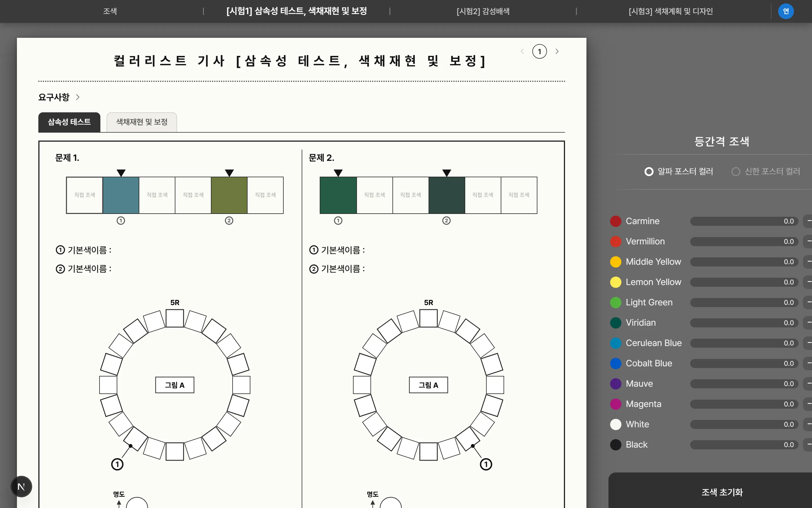Adjust the Carmine amount slider
Screen dimensions: 812x508
744,221
